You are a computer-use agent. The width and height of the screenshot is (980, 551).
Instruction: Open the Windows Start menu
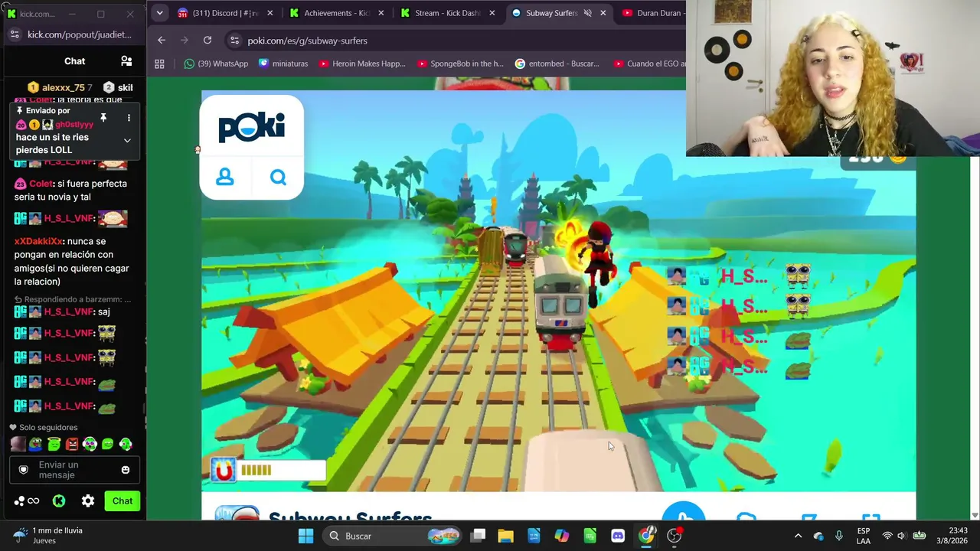pos(305,536)
